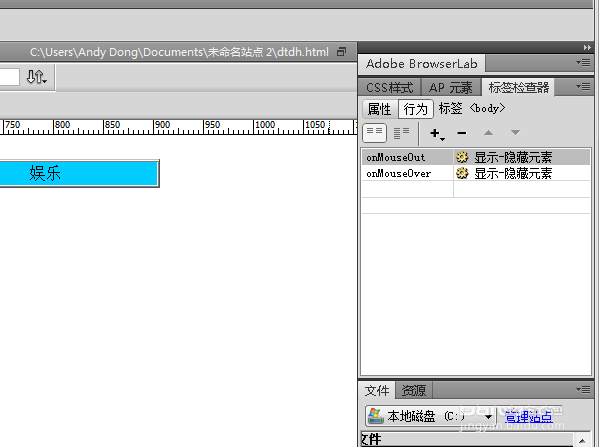Collapse panels with double-arrow icon
This screenshot has height=447, width=599.
587,47
